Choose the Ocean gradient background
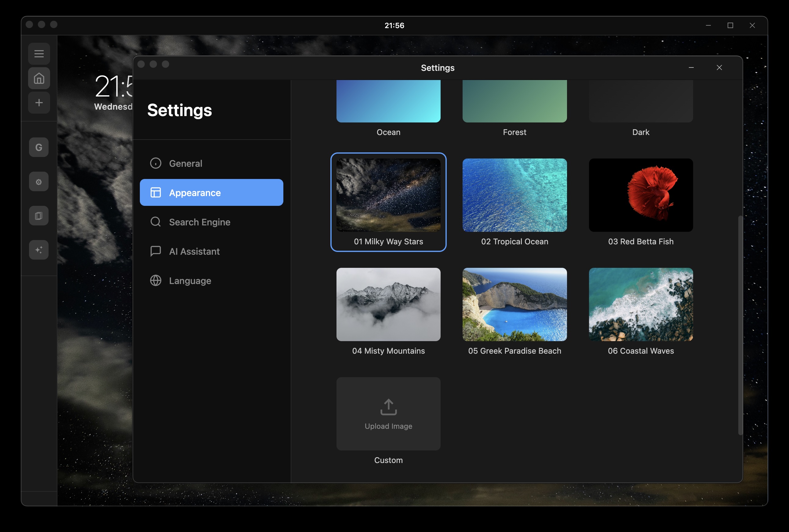This screenshot has width=789, height=532. [388, 101]
